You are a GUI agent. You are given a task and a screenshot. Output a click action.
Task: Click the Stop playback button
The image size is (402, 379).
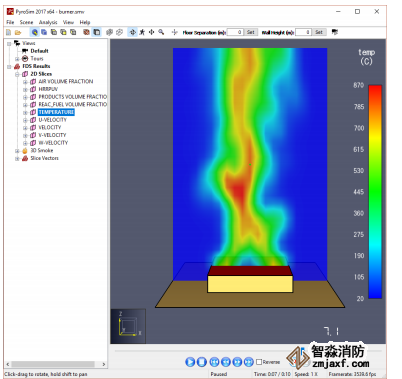pos(201,362)
